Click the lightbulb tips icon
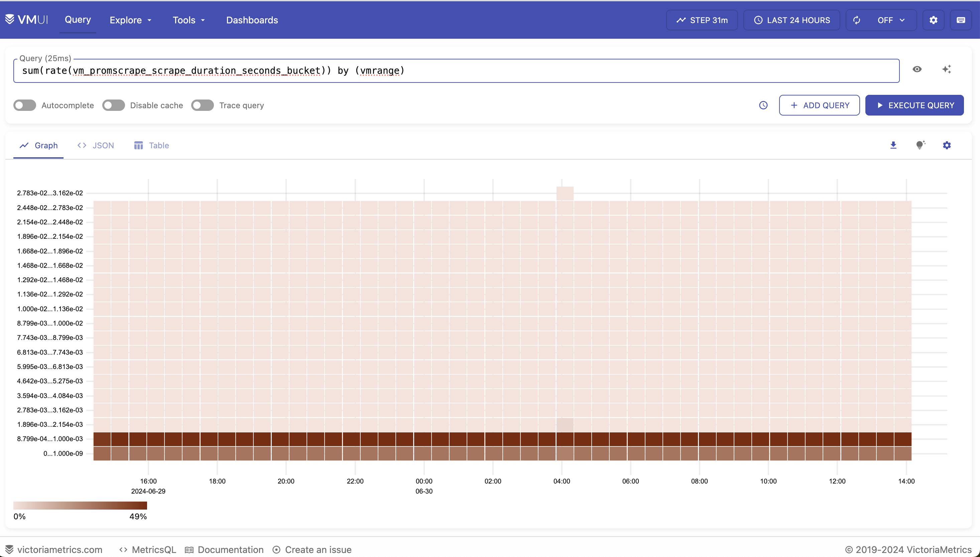 920,145
